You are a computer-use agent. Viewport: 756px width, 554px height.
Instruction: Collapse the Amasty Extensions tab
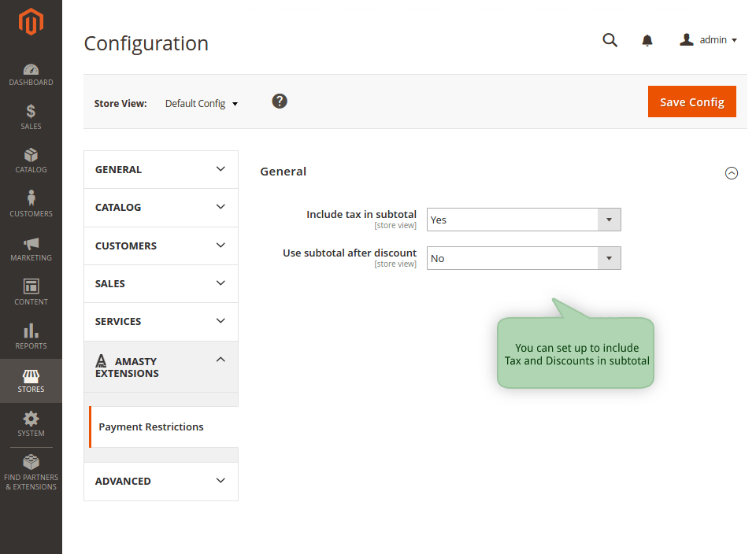pyautogui.click(x=161, y=367)
